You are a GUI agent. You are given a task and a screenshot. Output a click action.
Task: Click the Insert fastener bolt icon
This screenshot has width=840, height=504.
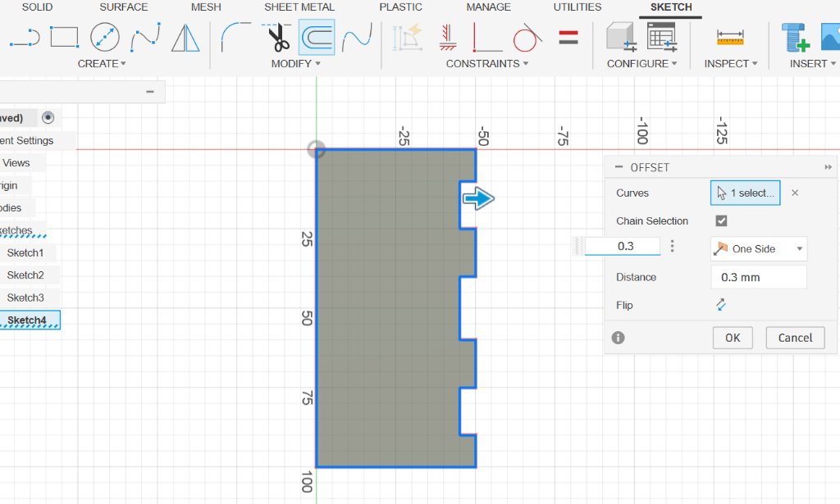point(795,37)
